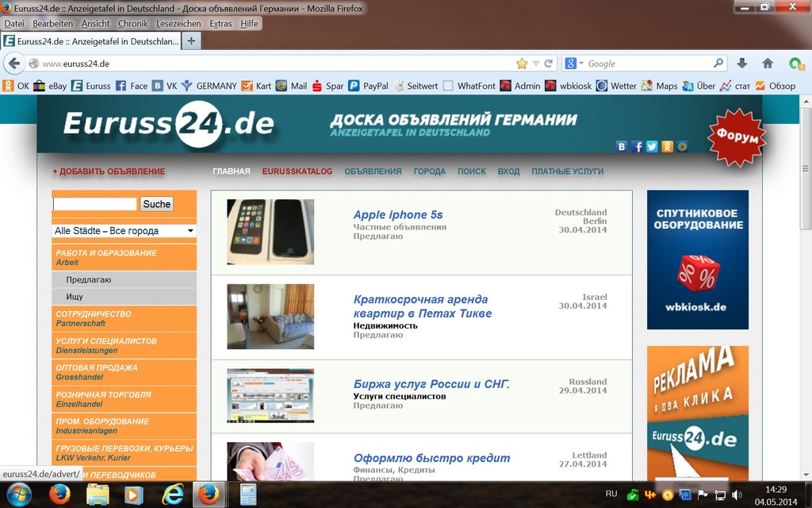This screenshot has width=812, height=508.
Task: Open the Bearbeiten menu
Action: pos(53,23)
